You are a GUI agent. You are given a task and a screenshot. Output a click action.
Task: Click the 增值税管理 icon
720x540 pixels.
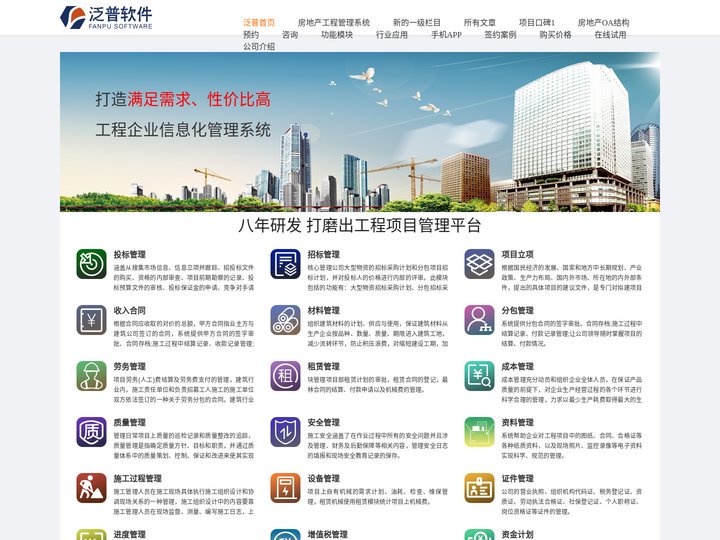285,534
